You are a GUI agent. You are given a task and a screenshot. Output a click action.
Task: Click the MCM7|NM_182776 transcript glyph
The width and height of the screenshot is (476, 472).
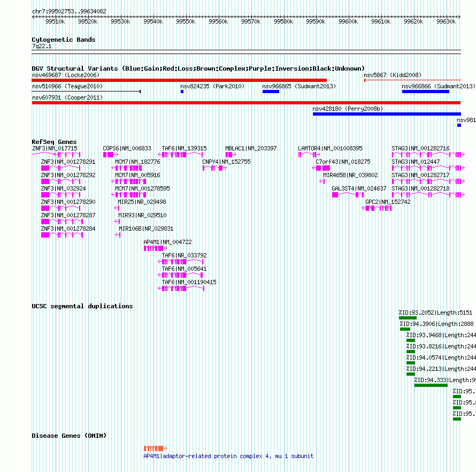point(127,168)
